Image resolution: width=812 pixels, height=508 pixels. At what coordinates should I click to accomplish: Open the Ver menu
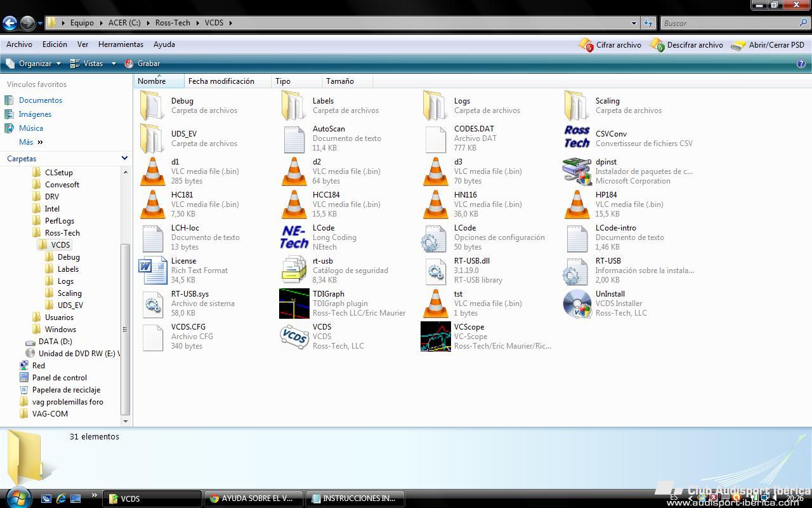pyautogui.click(x=82, y=44)
